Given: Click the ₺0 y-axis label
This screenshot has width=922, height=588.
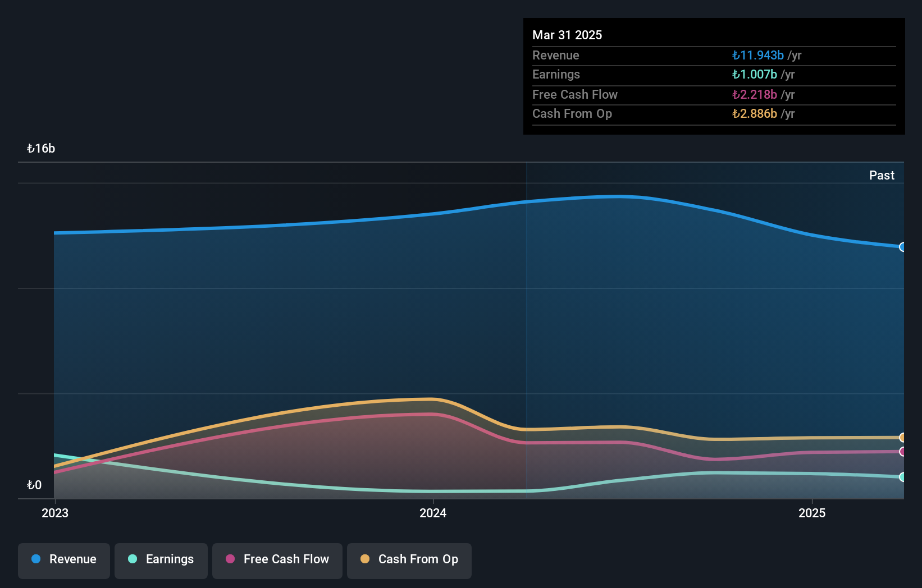Looking at the screenshot, I should coord(34,485).
